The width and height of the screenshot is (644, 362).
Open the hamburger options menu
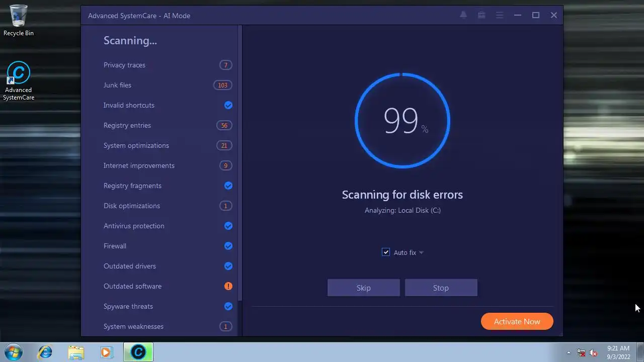coord(500,15)
